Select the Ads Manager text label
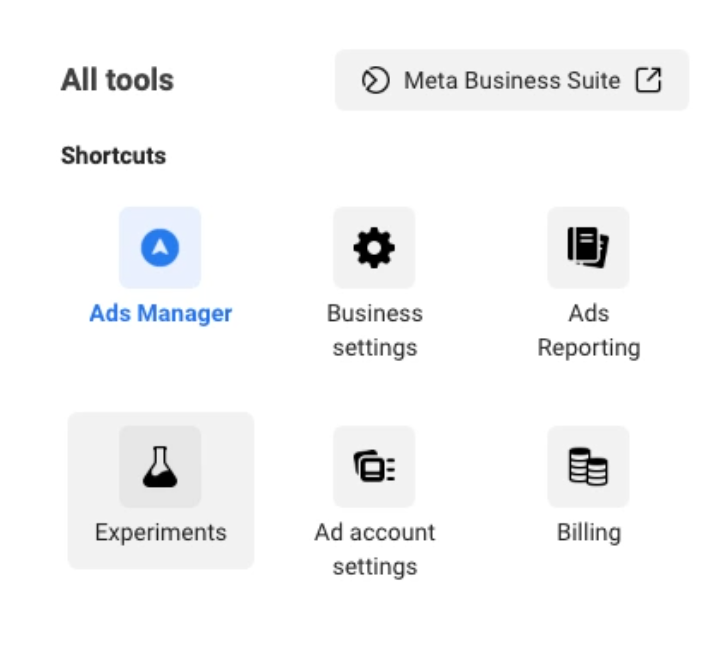Viewport: 722px width, 650px height. coord(160,313)
